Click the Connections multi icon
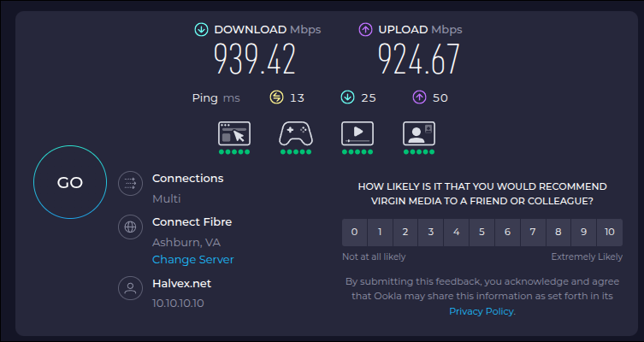644x342 pixels. pyautogui.click(x=130, y=183)
